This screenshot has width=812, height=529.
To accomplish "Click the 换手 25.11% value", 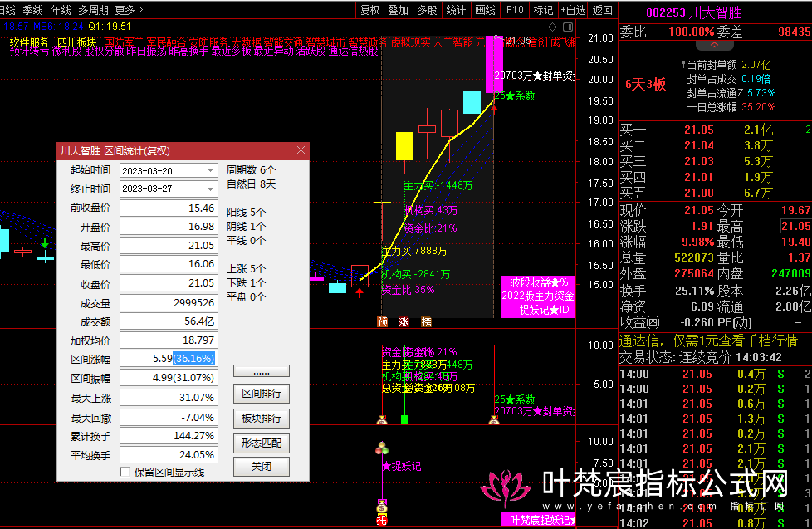I will point(694,291).
